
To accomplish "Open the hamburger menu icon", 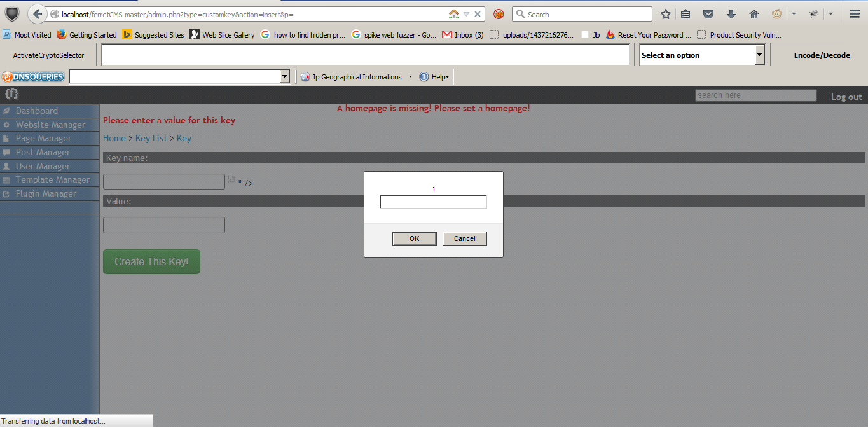I will tap(855, 14).
